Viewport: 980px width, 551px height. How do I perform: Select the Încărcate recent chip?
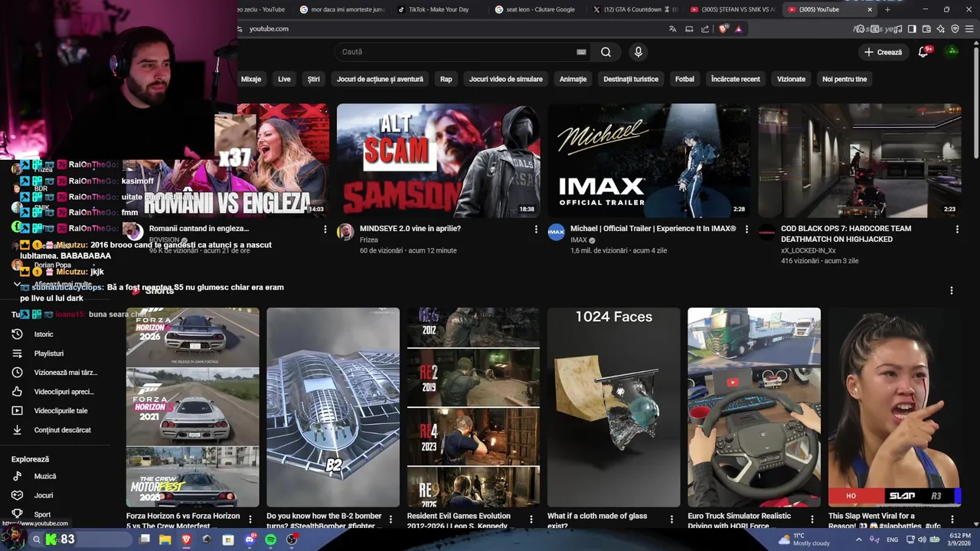coord(736,79)
